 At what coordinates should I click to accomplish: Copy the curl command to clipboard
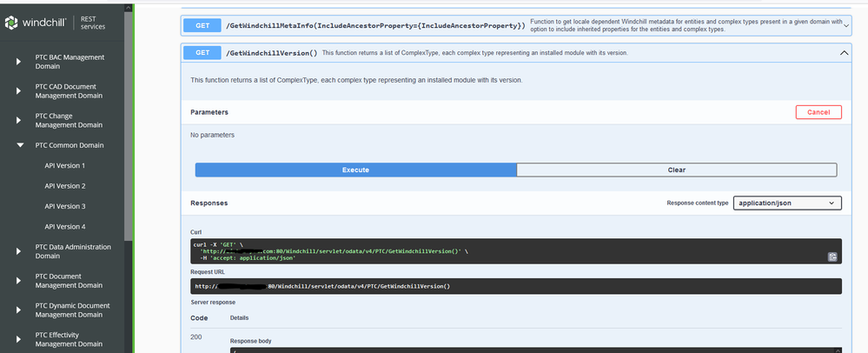coord(832,256)
